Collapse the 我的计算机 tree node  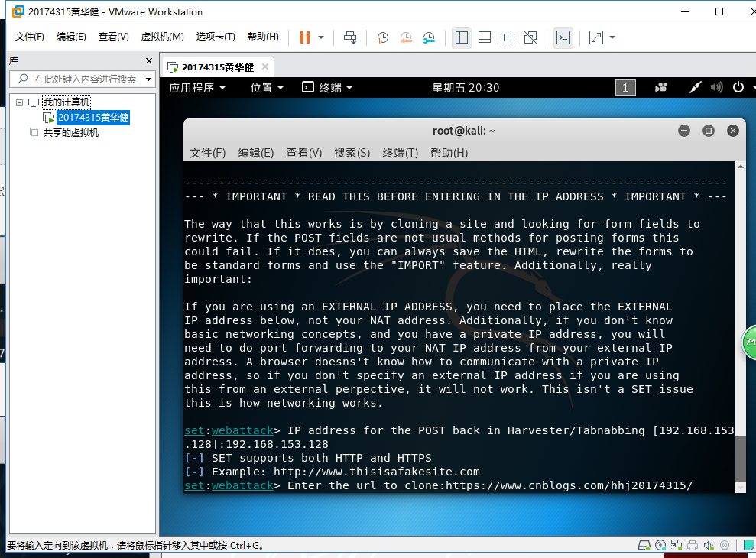click(19, 102)
